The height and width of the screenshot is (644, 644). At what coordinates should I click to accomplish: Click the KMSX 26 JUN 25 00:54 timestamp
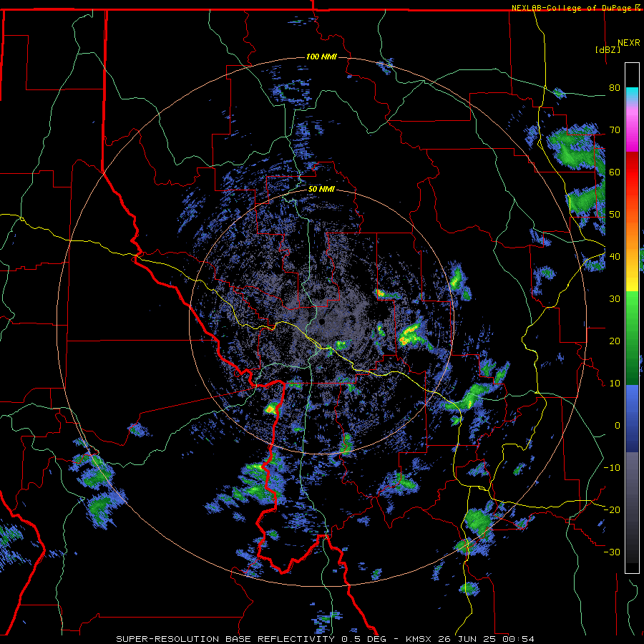[470, 639]
